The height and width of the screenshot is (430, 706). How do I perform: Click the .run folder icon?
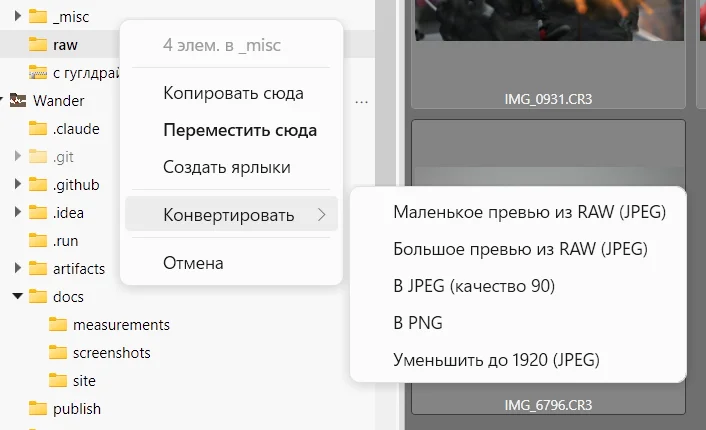point(38,240)
